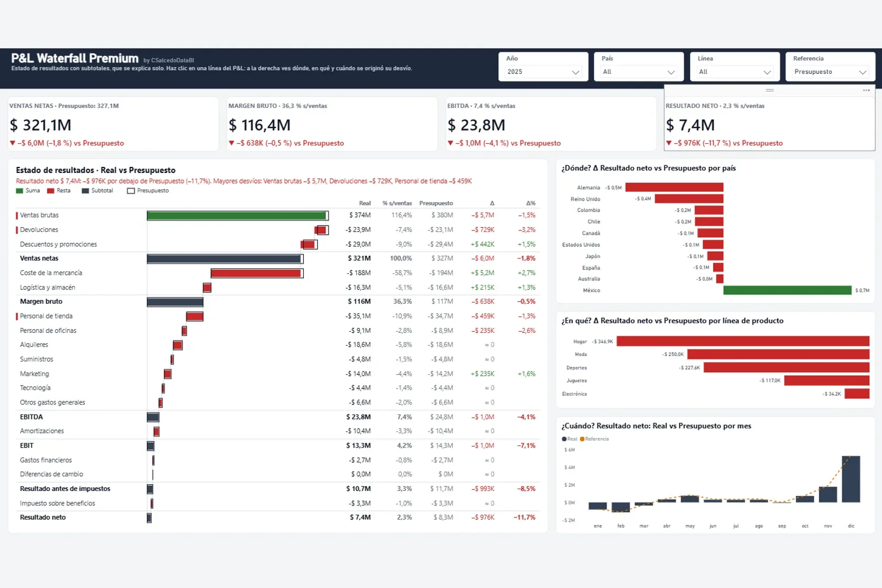
Task: Select the Alemania bar in the country chart
Action: (674, 187)
